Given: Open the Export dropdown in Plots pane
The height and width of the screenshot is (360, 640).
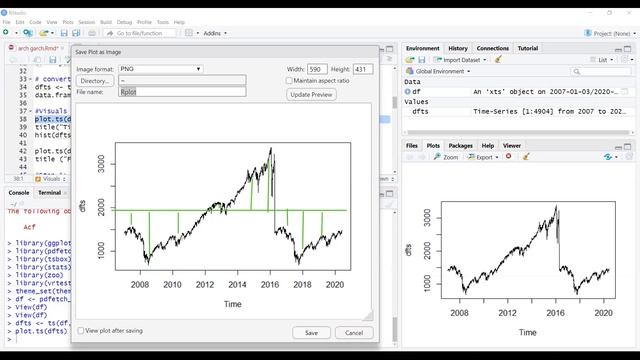Looking at the screenshot, I should tap(483, 157).
